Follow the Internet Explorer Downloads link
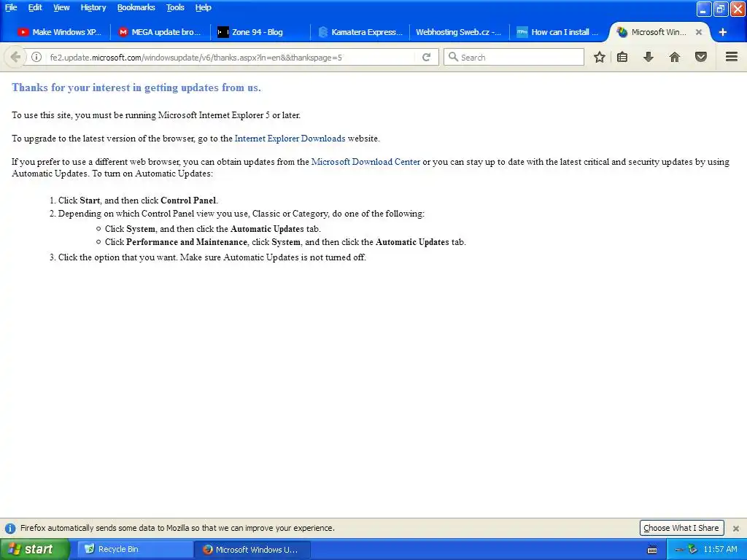 click(x=290, y=139)
